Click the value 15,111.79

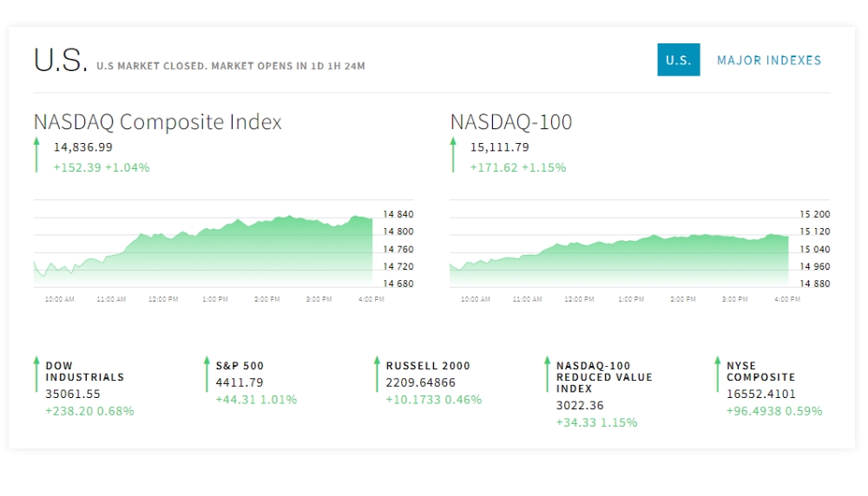[x=500, y=147]
